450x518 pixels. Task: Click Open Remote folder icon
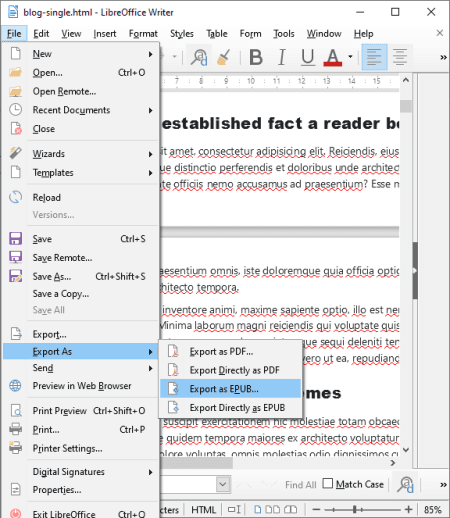[x=15, y=91]
